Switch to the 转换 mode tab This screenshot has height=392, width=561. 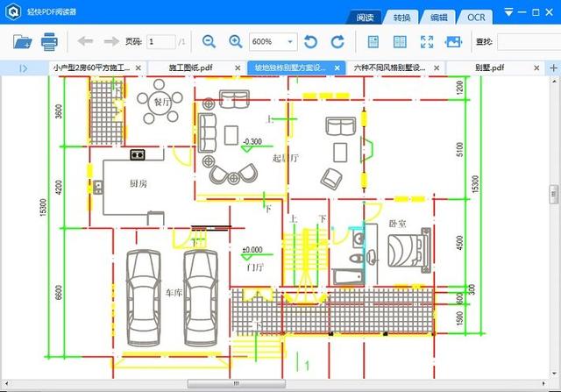click(x=401, y=18)
